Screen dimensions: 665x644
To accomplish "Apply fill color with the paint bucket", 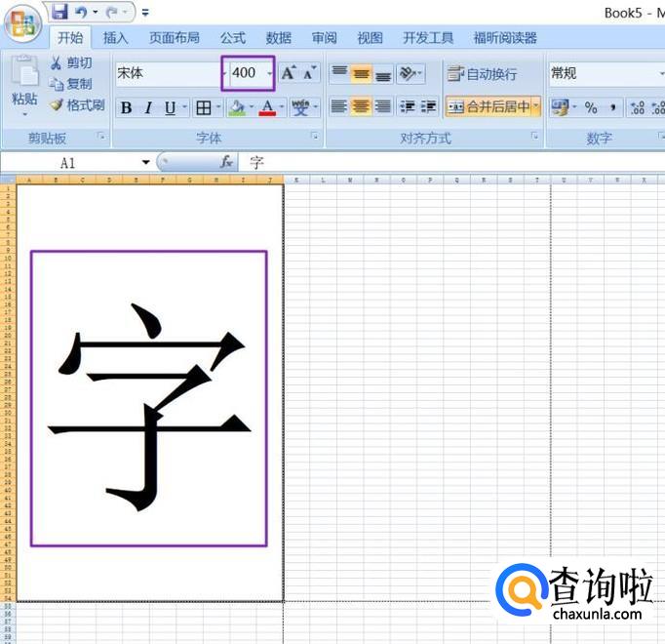I will [x=237, y=108].
